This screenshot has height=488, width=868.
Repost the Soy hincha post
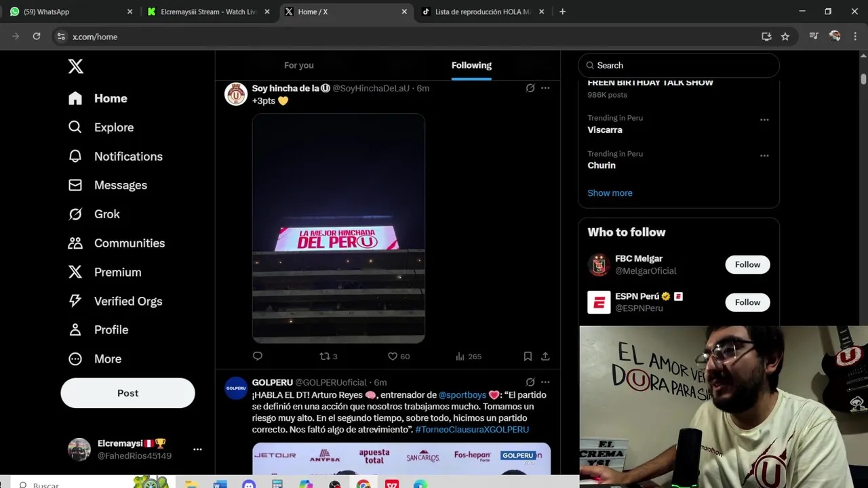pos(328,357)
